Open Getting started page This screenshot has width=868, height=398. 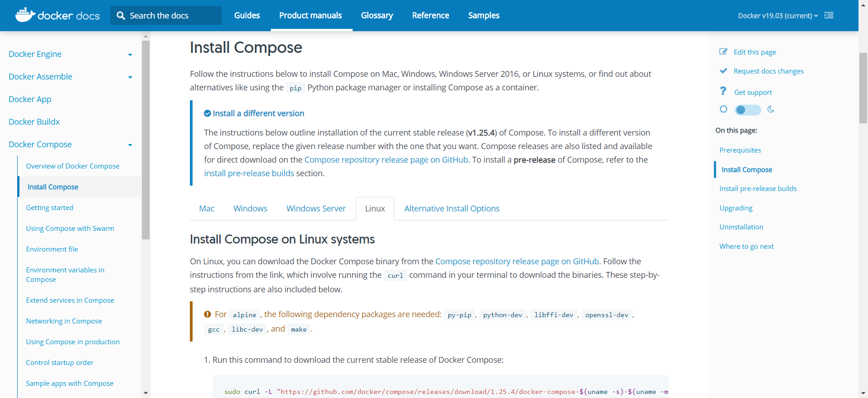[50, 207]
